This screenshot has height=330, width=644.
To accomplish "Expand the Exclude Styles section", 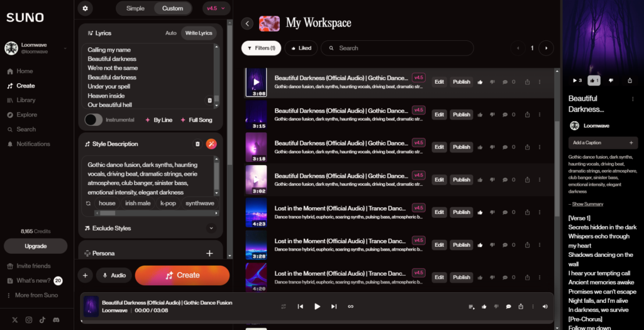I will click(211, 228).
